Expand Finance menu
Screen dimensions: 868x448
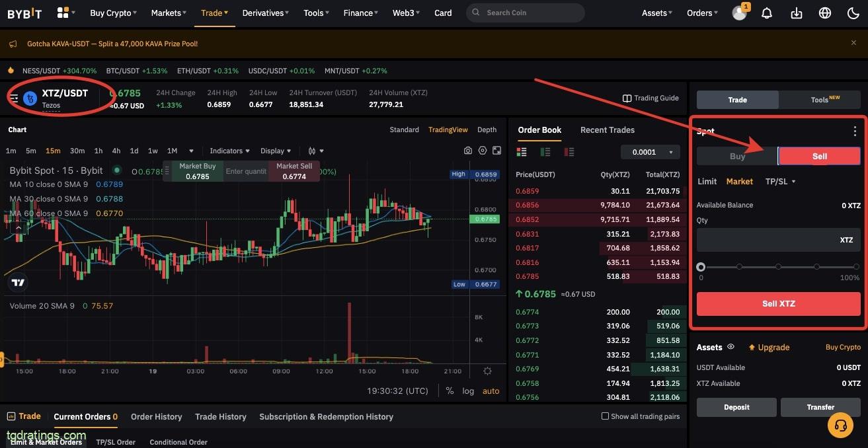click(x=361, y=13)
